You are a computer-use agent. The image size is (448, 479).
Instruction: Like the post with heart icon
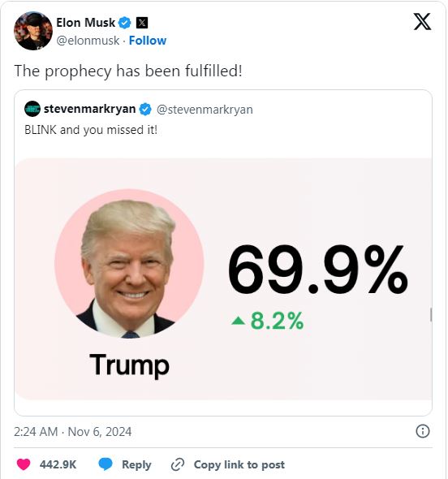pyautogui.click(x=24, y=464)
